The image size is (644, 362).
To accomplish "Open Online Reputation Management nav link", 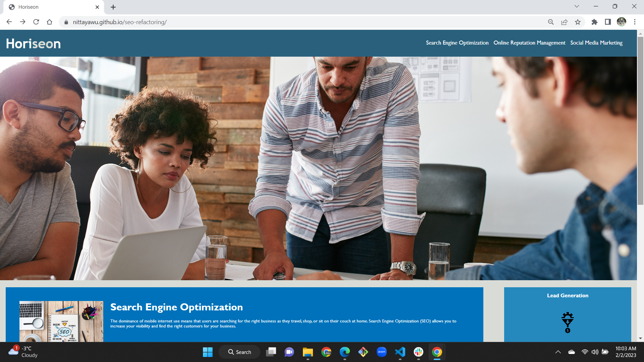I will point(529,43).
